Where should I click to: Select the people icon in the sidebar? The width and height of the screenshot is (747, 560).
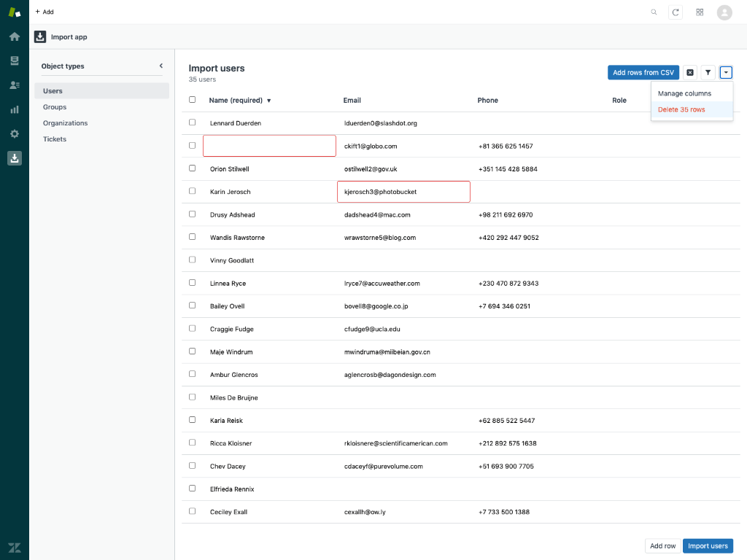click(15, 85)
